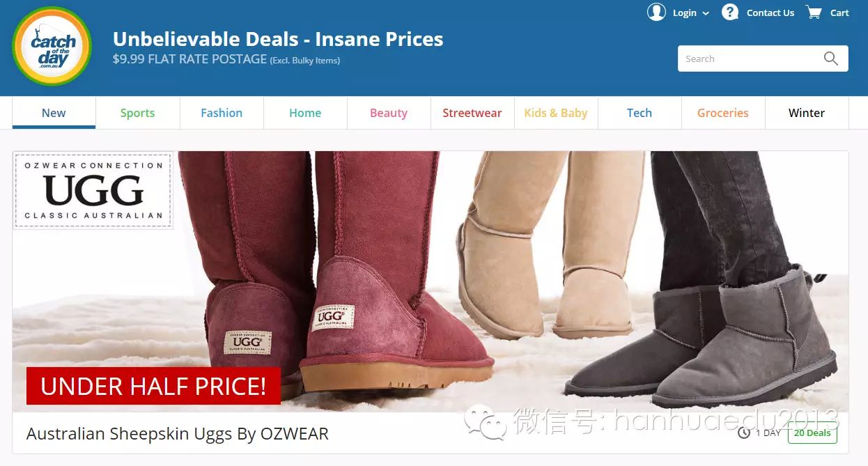Click the Catch of the Day logo
This screenshot has width=868, height=466.
point(52,47)
